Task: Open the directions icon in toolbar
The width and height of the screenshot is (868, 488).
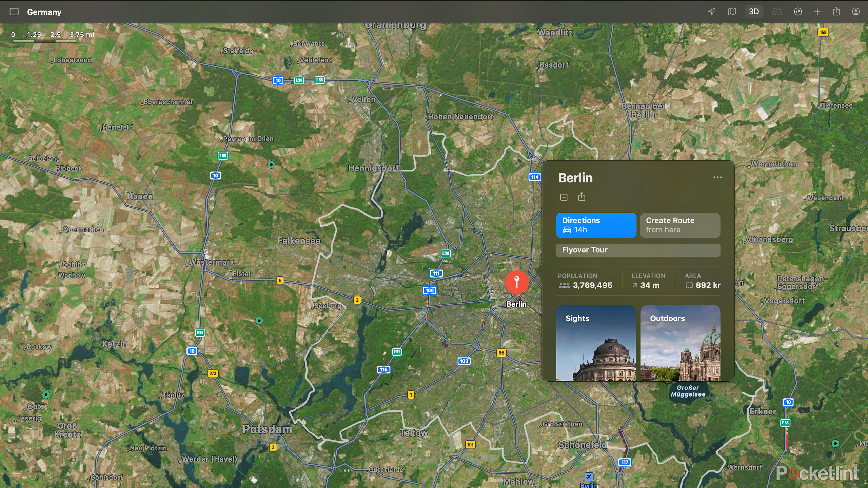Action: pyautogui.click(x=798, y=12)
